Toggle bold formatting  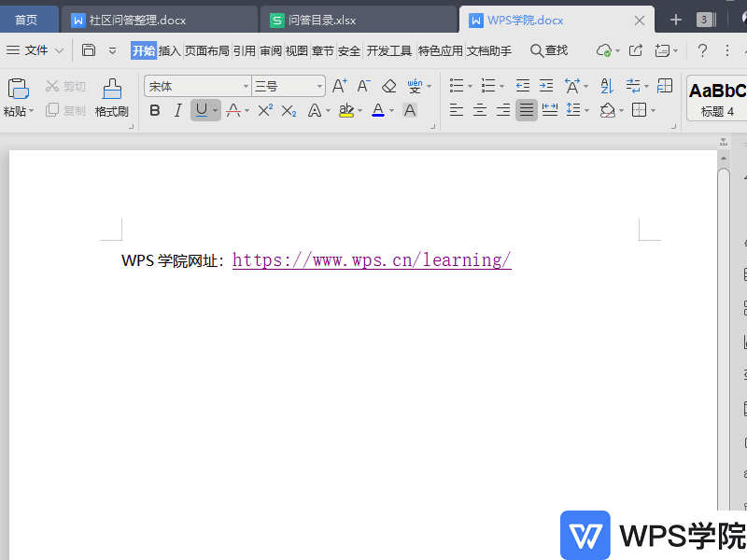(x=154, y=110)
